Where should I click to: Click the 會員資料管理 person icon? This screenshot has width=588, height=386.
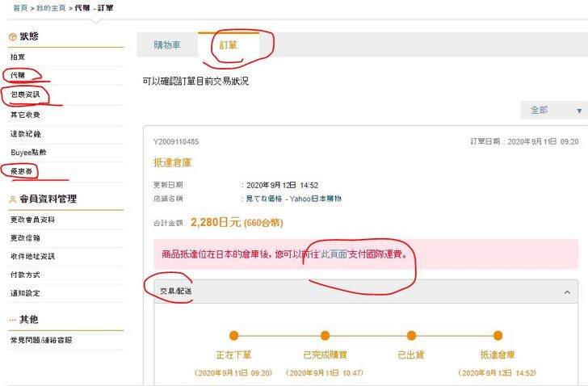pyautogui.click(x=12, y=199)
